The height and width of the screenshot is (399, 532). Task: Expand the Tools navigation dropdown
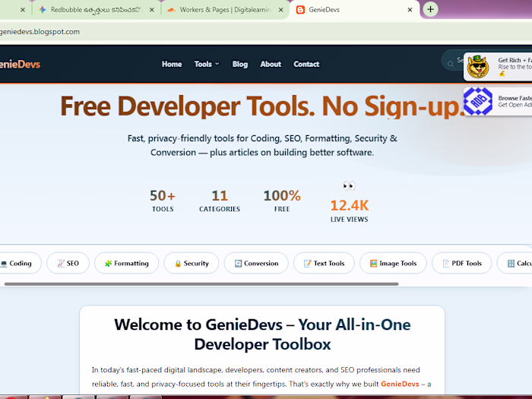[207, 64]
